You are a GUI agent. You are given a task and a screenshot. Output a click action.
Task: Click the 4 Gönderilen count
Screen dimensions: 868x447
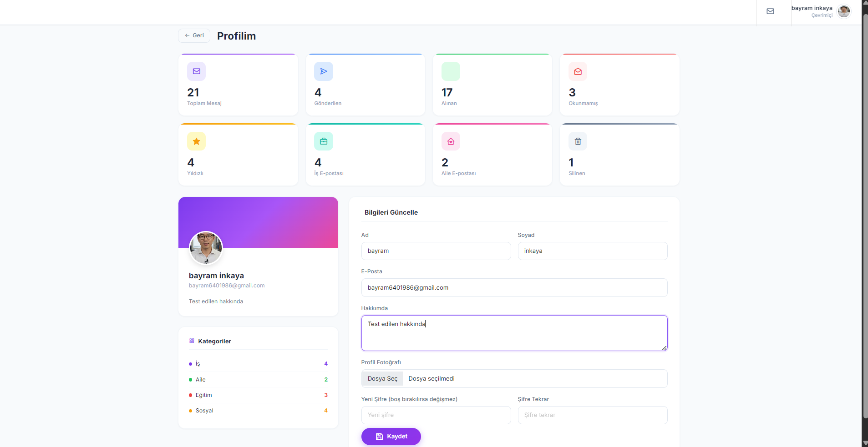[318, 93]
